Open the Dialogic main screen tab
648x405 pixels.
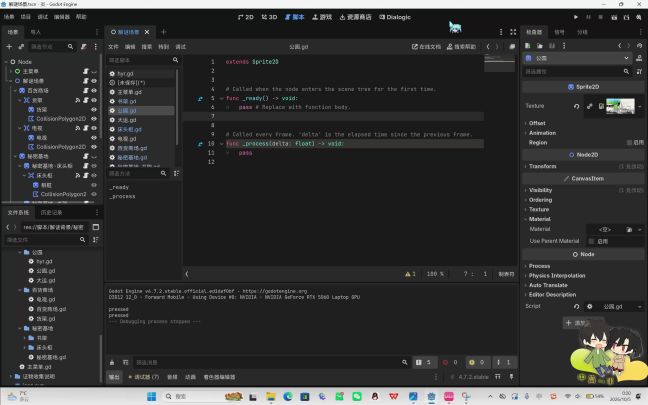pos(395,17)
